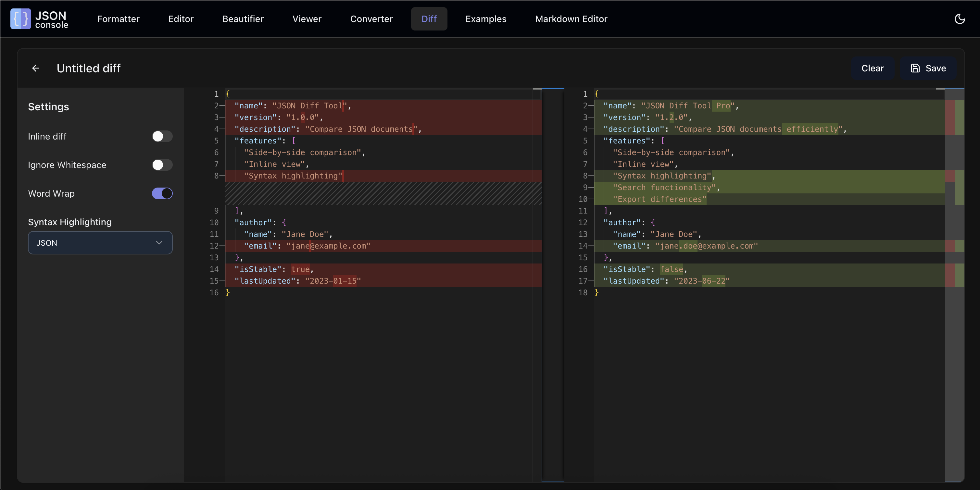Click "Compare JSON documents efficiently" in right editor
980x490 pixels.
coord(758,129)
